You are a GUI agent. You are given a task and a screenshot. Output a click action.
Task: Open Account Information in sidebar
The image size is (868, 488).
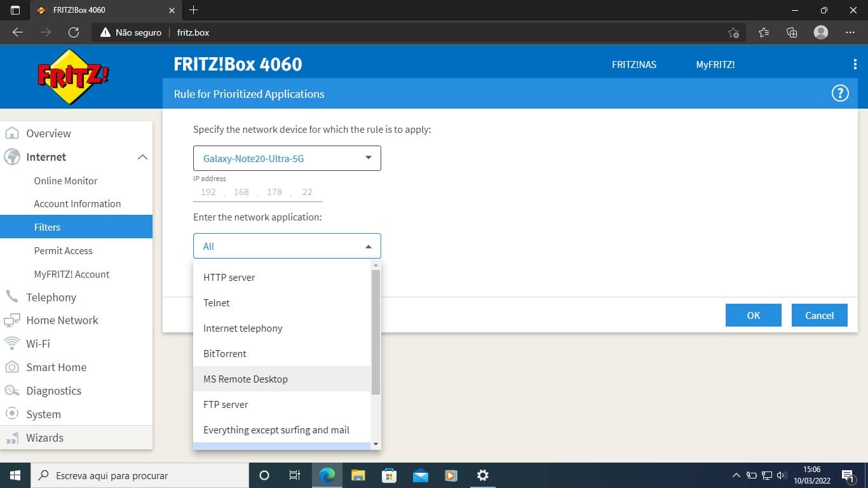(x=76, y=203)
